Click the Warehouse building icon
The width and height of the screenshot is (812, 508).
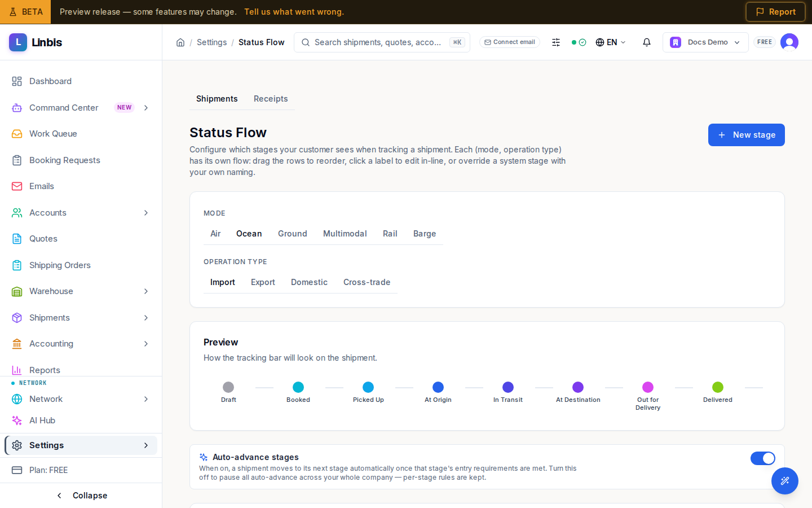(x=17, y=291)
